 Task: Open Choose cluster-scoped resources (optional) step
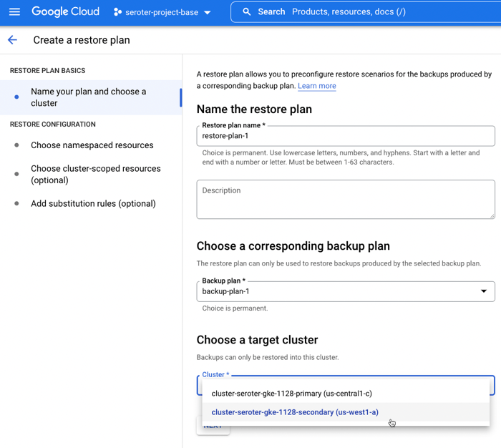point(95,175)
